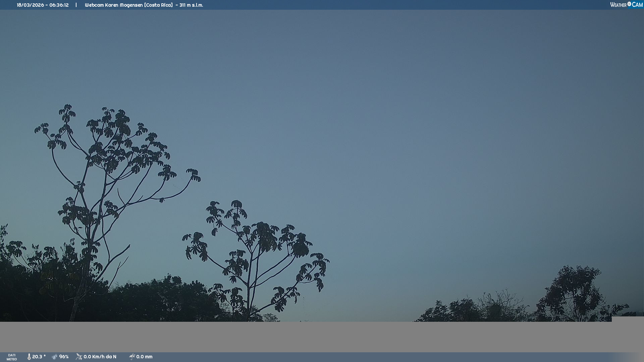644x362 pixels.
Task: Click the 96% humidity reading
Action: click(x=64, y=357)
